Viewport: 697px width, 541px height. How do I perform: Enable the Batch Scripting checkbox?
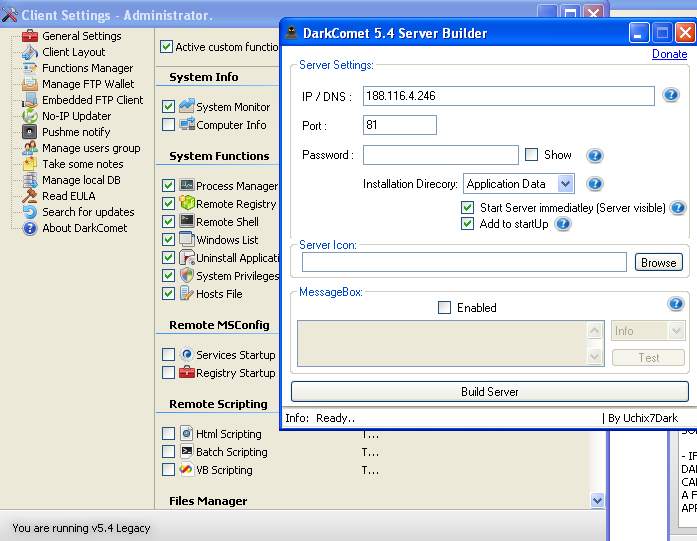pos(168,451)
